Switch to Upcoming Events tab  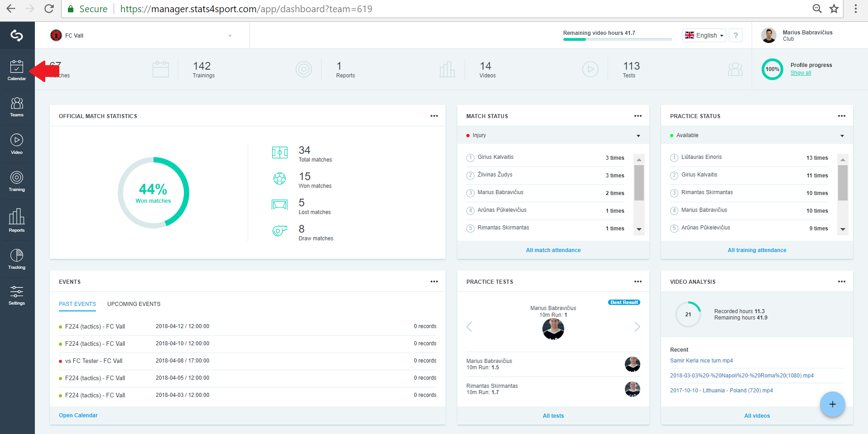coord(134,304)
